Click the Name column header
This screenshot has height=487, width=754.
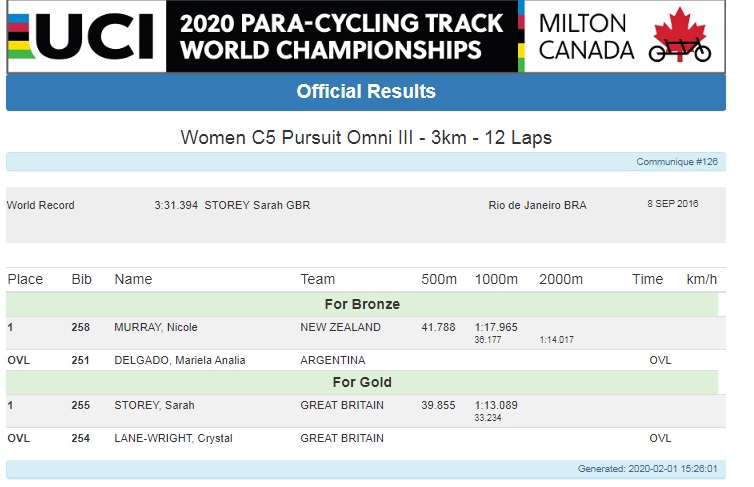133,279
